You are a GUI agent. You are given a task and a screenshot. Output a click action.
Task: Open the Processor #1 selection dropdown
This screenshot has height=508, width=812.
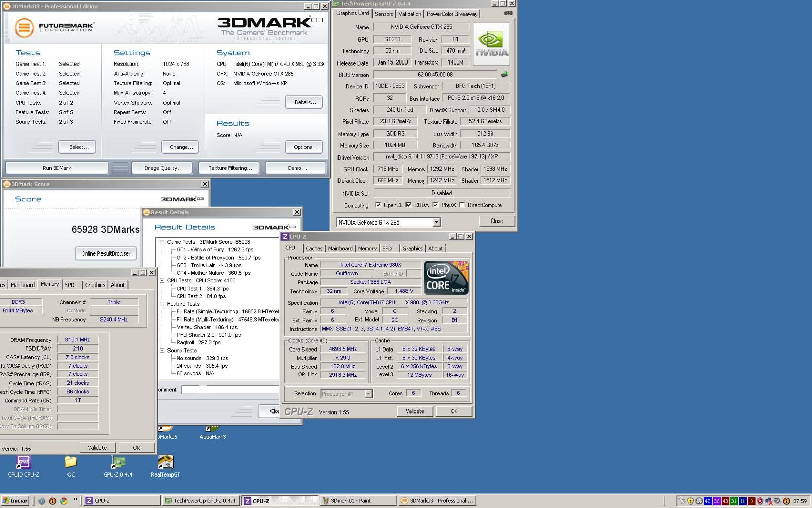pyautogui.click(x=368, y=394)
